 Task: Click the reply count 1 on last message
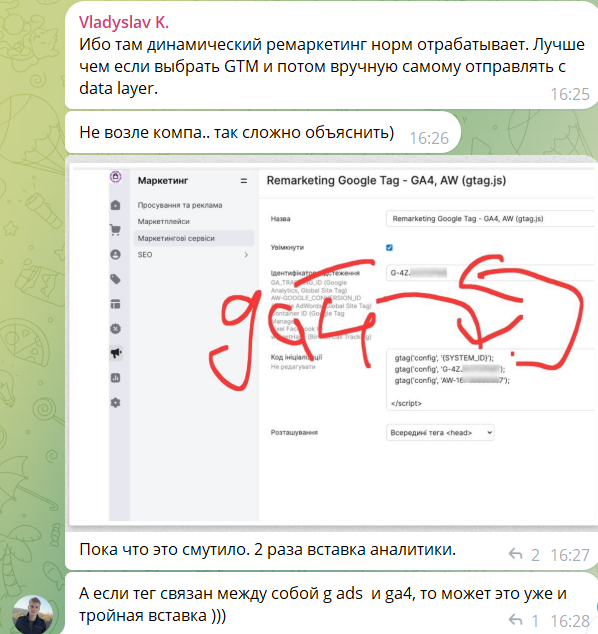click(x=535, y=621)
